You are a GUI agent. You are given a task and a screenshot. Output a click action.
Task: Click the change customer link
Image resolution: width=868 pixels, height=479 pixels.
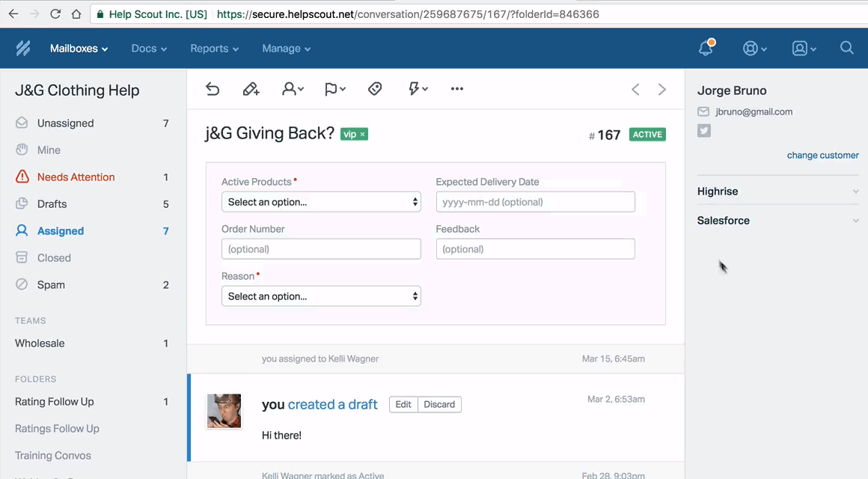click(822, 156)
